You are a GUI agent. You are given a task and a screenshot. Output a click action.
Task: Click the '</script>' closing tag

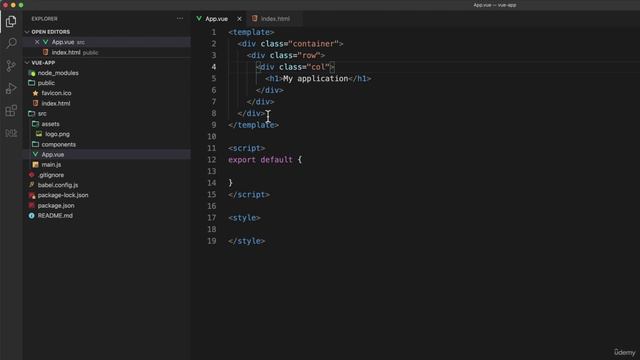click(249, 195)
